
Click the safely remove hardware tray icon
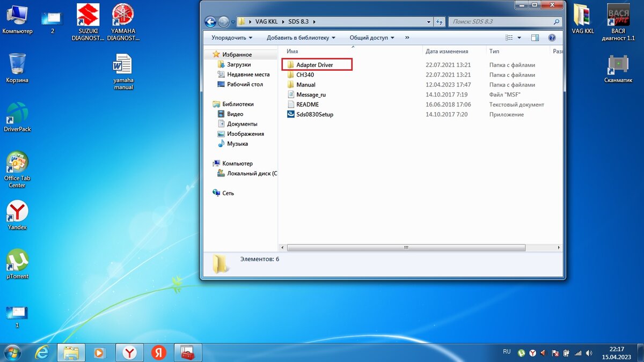[566, 353]
